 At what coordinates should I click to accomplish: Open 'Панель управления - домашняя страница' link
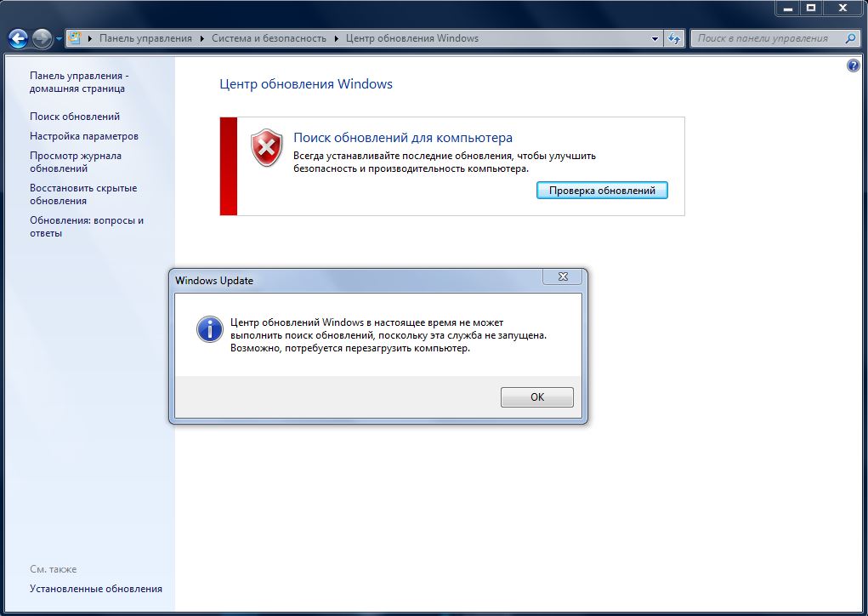coord(78,82)
